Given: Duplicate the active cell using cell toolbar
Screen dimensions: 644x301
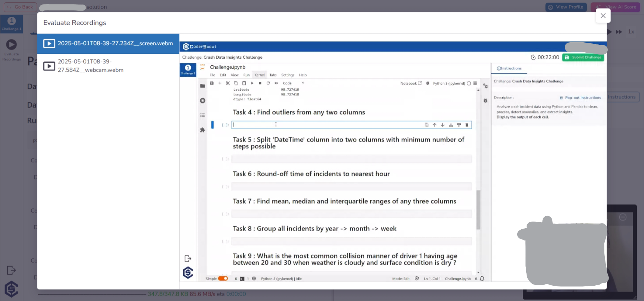Looking at the screenshot, I should tap(426, 125).
